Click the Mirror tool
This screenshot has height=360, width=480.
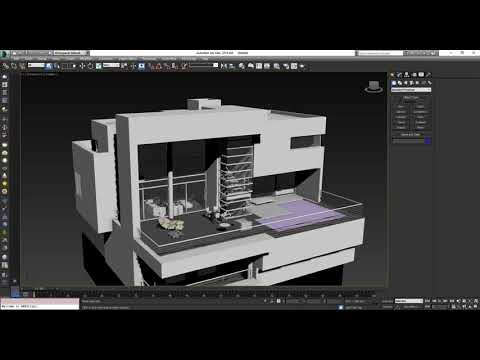pos(224,66)
